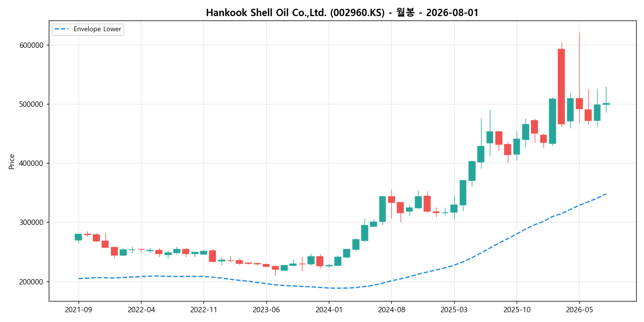Click the 2025-03 x-axis label
The height and width of the screenshot is (322, 644).
(454, 309)
